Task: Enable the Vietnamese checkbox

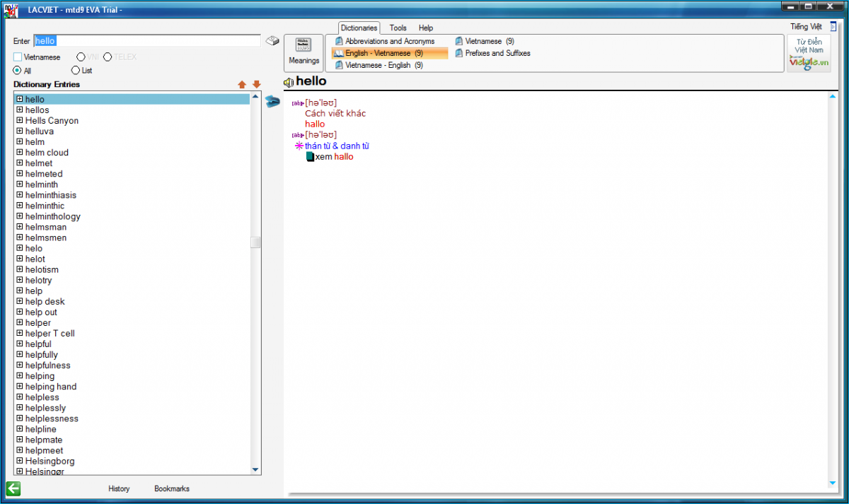Action: 18,57
